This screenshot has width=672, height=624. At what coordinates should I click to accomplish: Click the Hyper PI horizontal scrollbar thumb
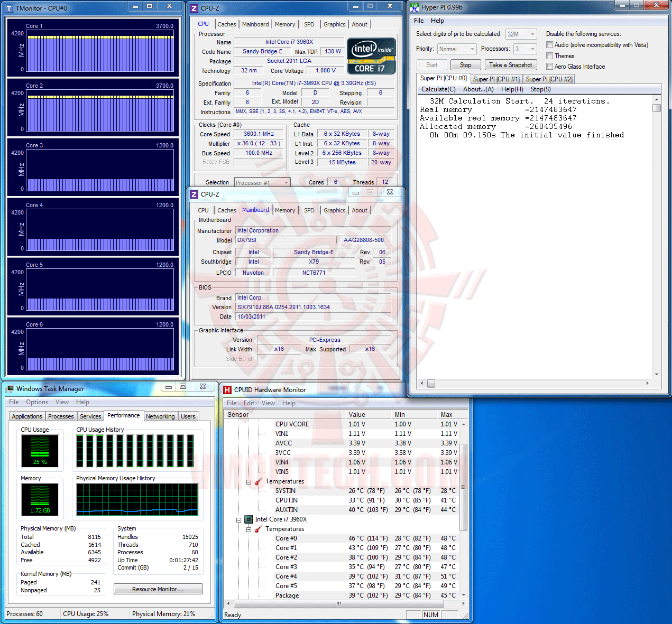(x=431, y=384)
